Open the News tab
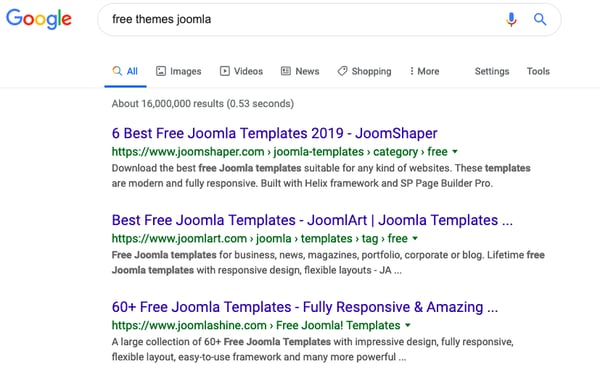 coord(300,71)
